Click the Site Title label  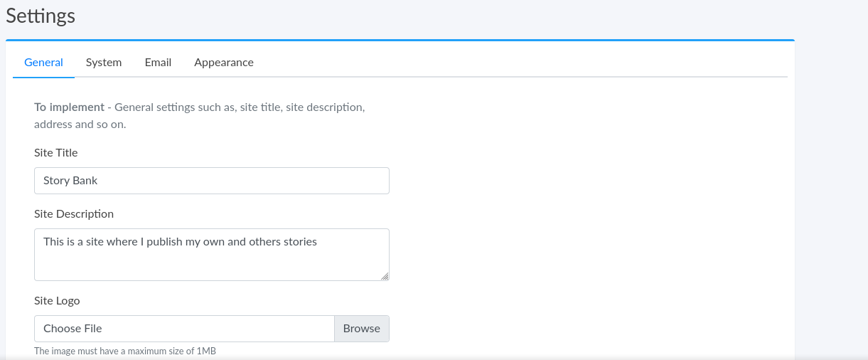click(x=56, y=153)
